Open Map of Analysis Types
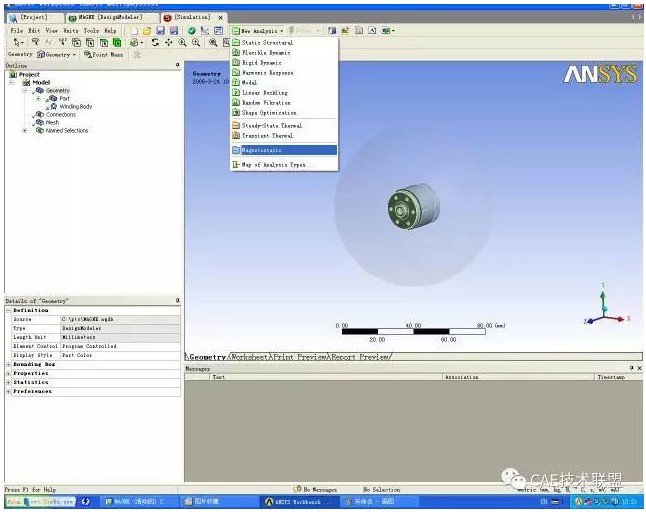The height and width of the screenshot is (512, 646). [x=284, y=165]
